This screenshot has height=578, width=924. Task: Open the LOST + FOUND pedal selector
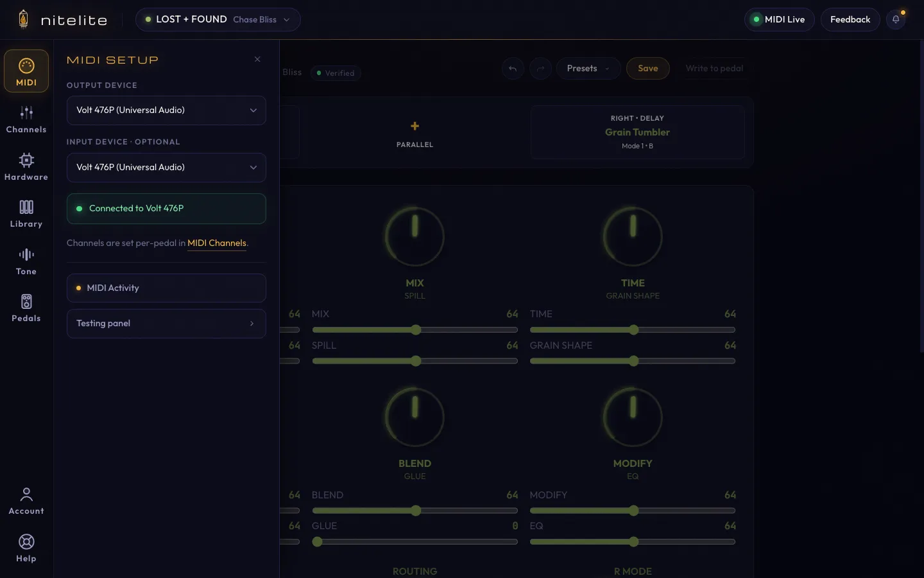click(x=218, y=19)
